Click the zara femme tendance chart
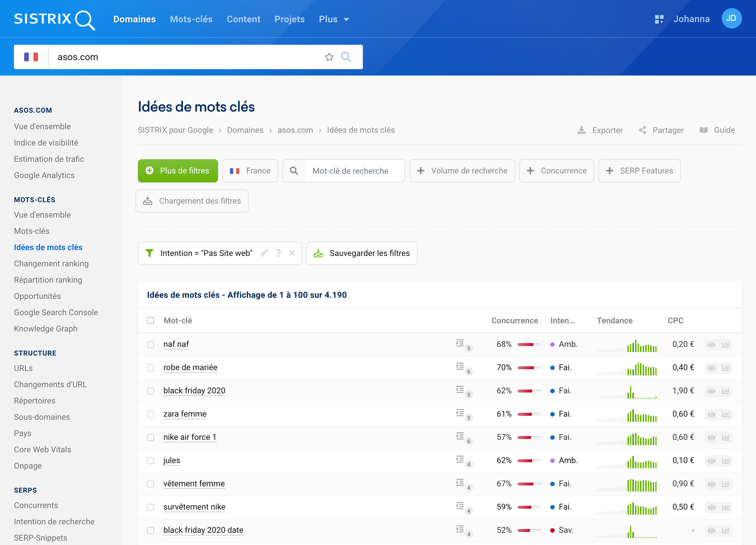The height and width of the screenshot is (545, 756). 627,415
